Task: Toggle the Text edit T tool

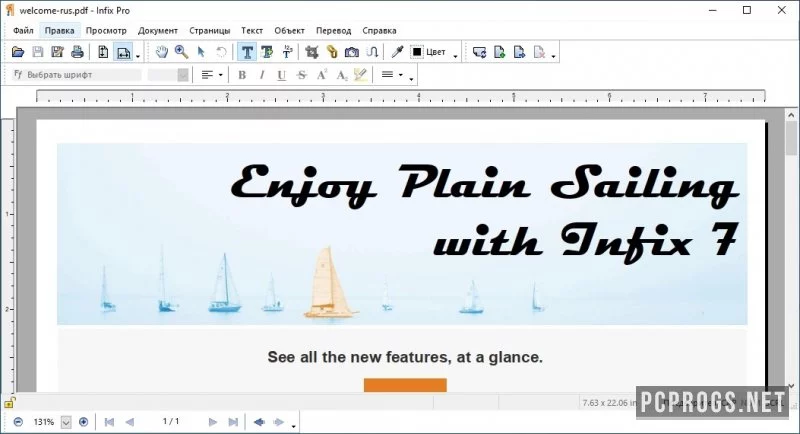Action: tap(247, 52)
